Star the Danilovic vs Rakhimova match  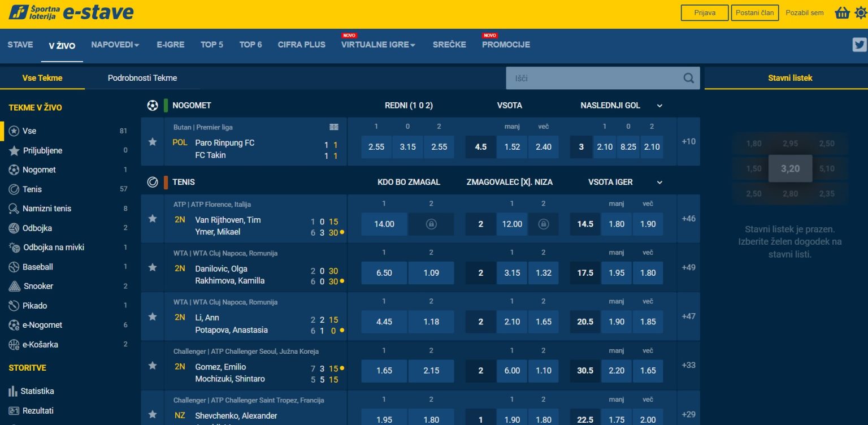(x=153, y=267)
